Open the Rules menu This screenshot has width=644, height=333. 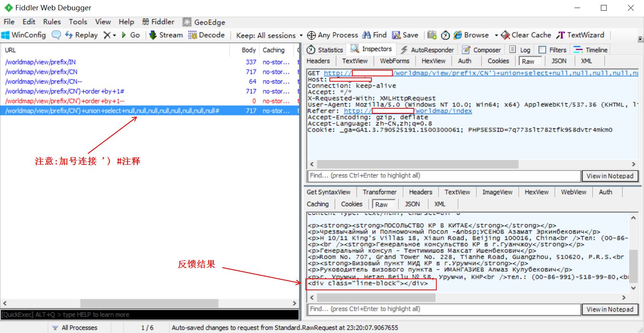click(52, 22)
